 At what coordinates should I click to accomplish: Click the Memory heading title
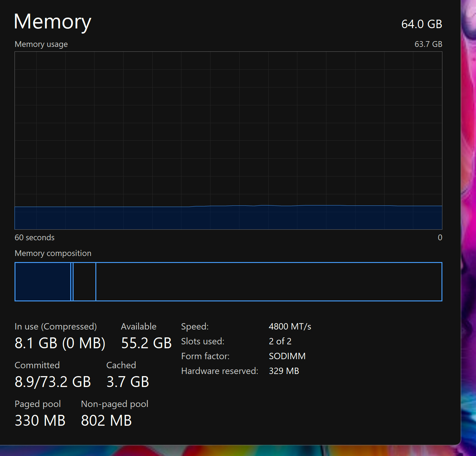point(52,22)
